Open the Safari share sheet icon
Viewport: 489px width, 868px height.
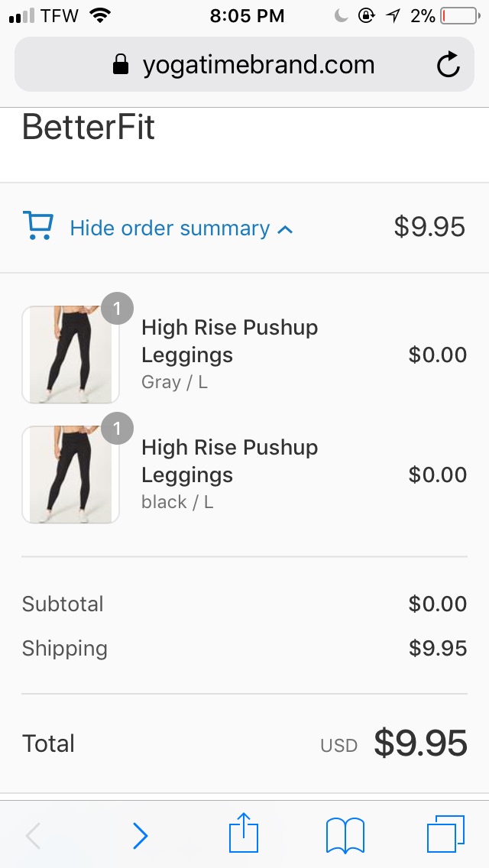click(244, 832)
